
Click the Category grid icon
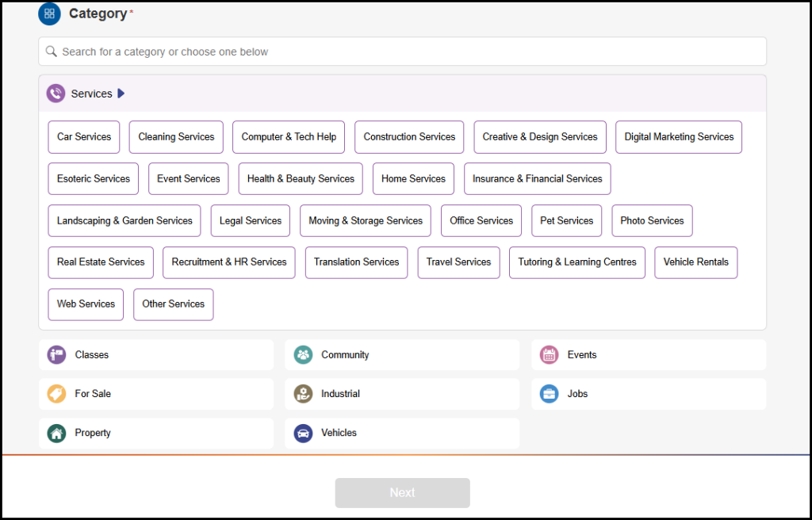48,13
